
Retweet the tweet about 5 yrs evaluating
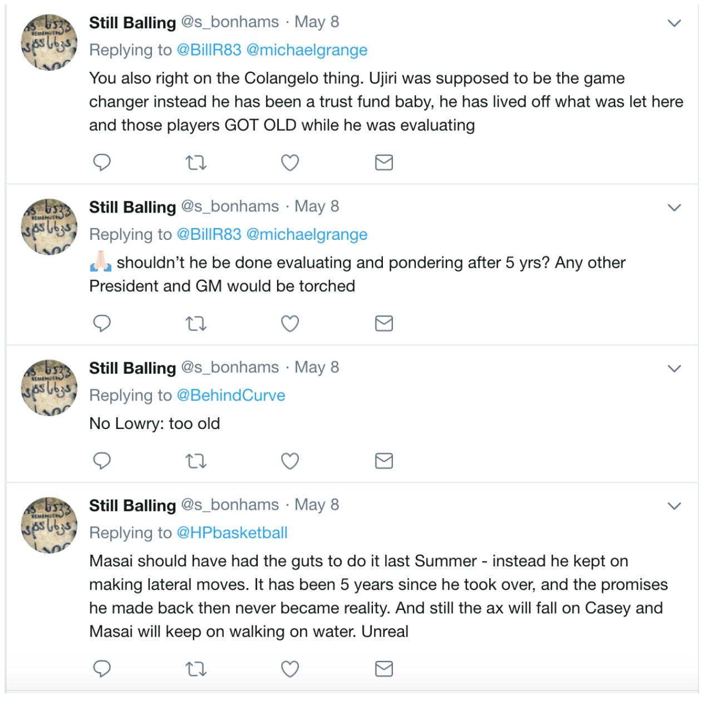195,323
